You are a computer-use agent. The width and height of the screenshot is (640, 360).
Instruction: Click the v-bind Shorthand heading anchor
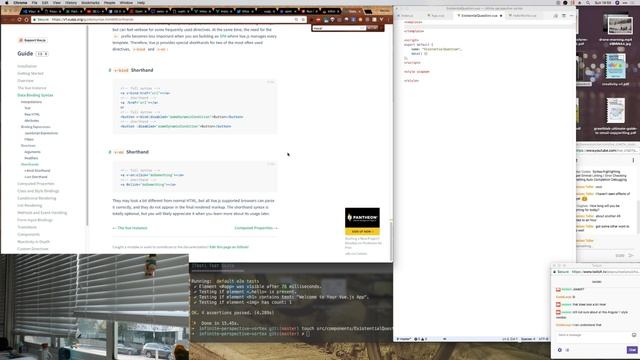(110, 70)
